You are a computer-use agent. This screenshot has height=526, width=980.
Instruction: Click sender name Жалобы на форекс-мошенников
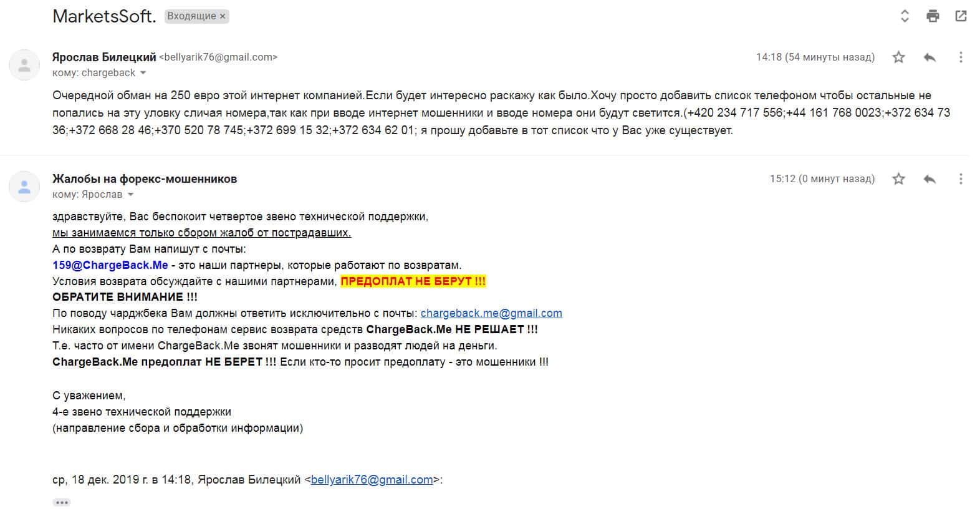145,179
